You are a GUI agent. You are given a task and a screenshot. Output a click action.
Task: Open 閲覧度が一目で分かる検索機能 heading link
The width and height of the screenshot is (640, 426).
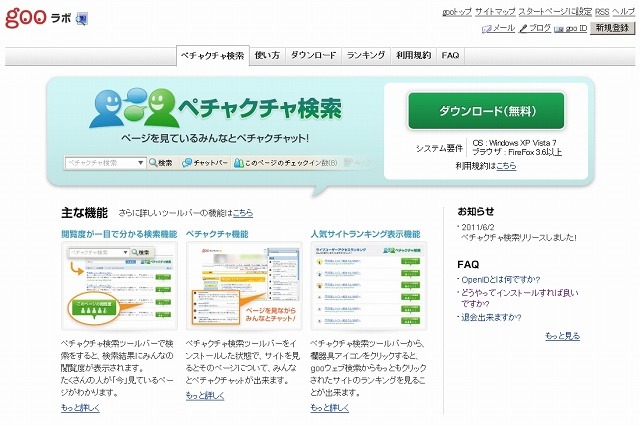click(119, 234)
